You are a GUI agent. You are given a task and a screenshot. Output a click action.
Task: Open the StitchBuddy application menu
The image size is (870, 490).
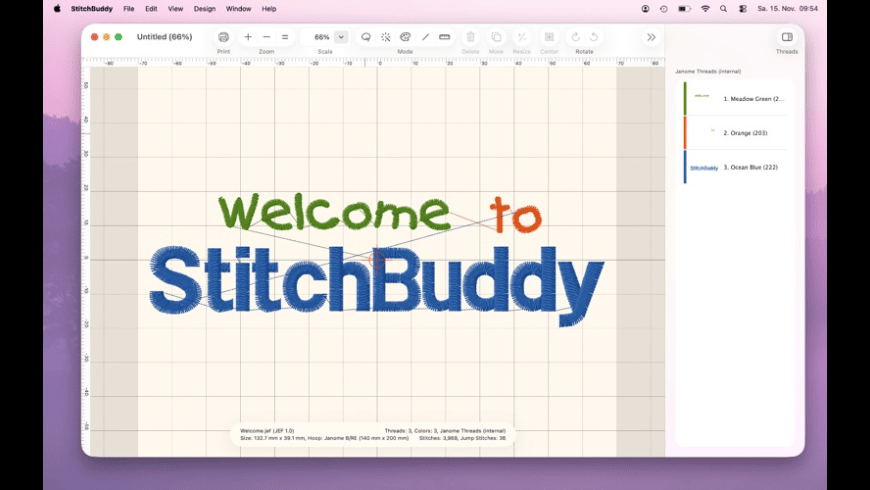pyautogui.click(x=92, y=9)
